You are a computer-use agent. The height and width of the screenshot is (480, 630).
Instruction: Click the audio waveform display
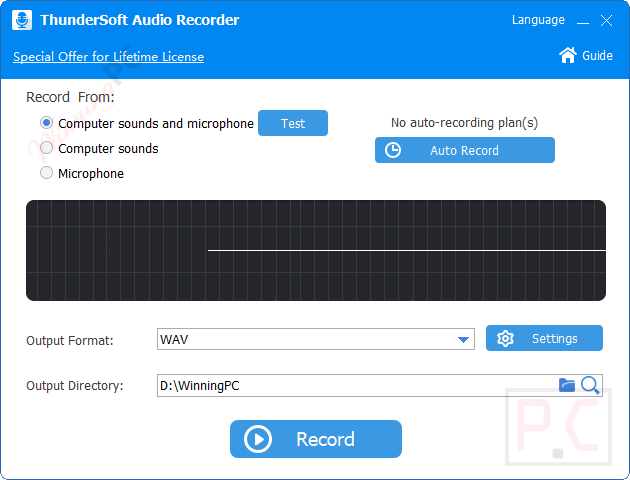click(316, 251)
